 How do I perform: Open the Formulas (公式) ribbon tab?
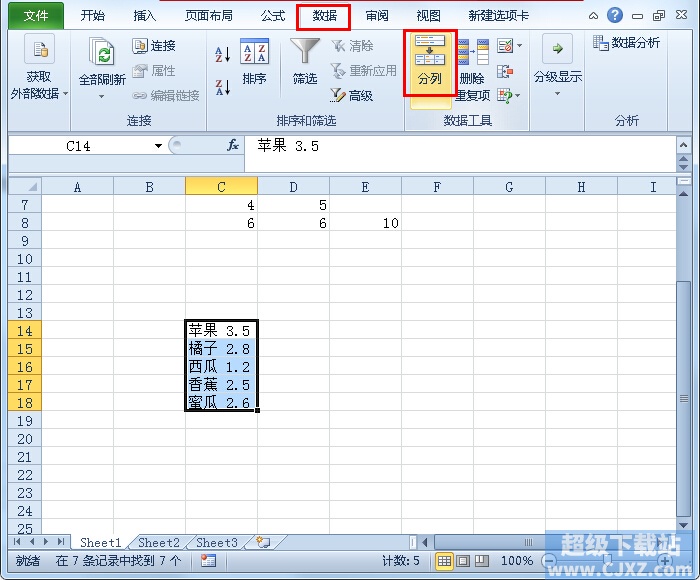point(273,16)
